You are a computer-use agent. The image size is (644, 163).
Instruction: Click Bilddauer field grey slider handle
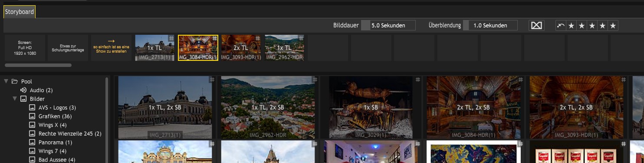366,25
